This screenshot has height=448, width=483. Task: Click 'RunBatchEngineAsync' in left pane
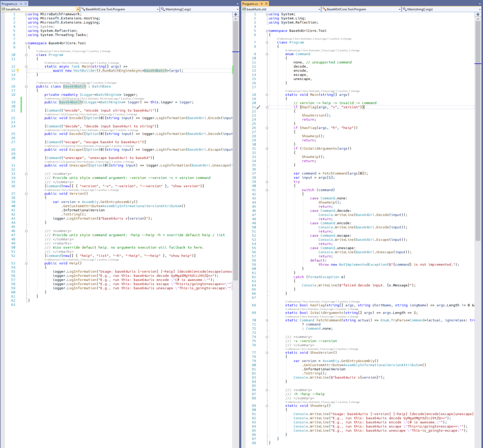click(122, 71)
